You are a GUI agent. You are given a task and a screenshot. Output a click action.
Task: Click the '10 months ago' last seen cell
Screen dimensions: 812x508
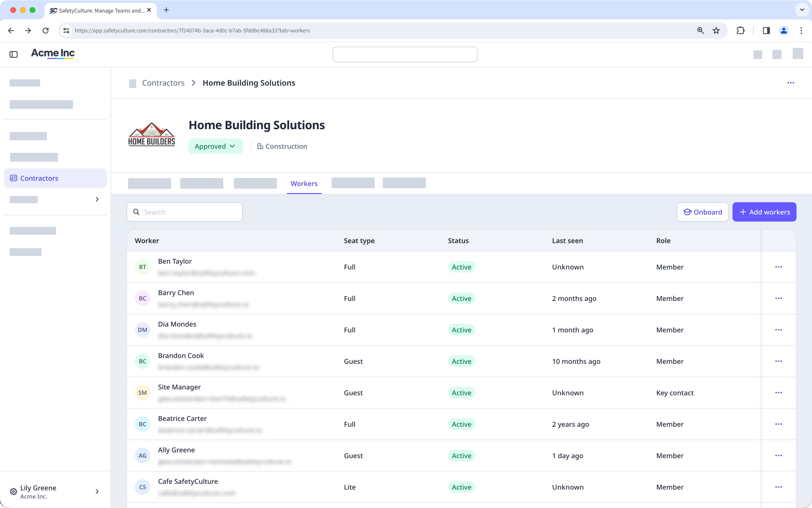coord(576,361)
